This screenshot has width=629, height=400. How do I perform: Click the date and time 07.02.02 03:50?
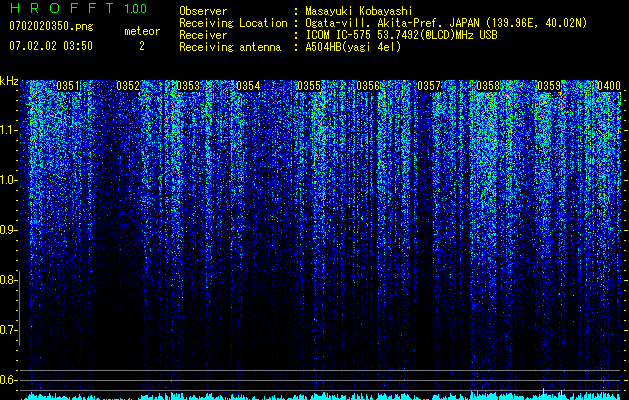(x=51, y=46)
